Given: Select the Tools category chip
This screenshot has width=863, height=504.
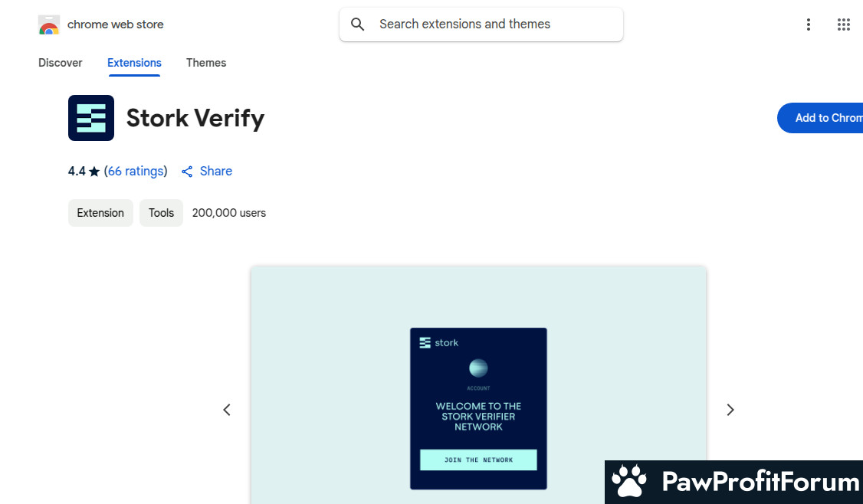Looking at the screenshot, I should click(161, 213).
